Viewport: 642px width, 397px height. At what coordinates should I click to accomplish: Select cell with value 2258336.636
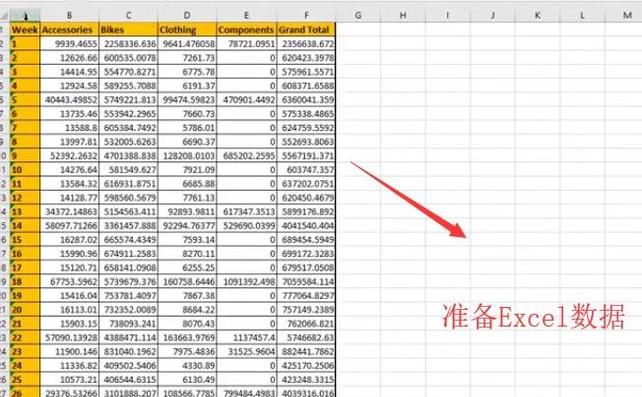pyautogui.click(x=128, y=44)
